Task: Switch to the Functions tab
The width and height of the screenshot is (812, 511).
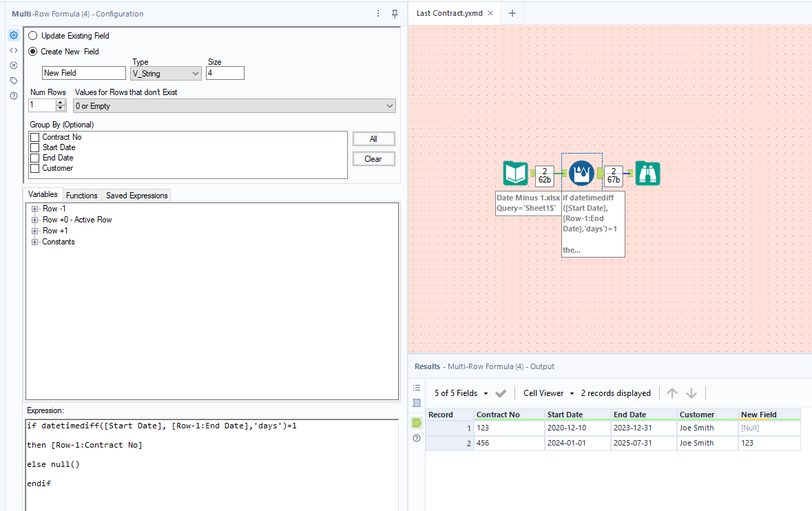Action: [x=82, y=196]
